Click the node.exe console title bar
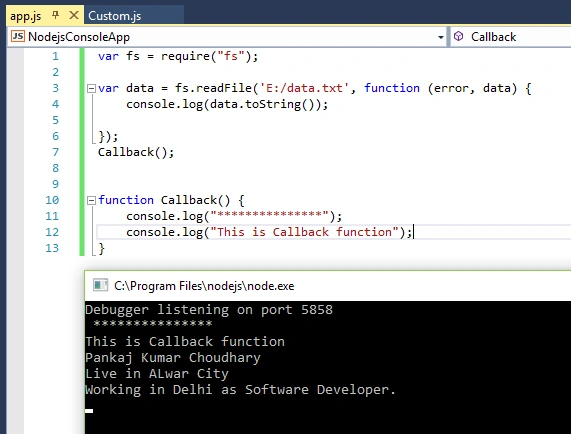Screen dimensions: 571x434 coord(328,286)
